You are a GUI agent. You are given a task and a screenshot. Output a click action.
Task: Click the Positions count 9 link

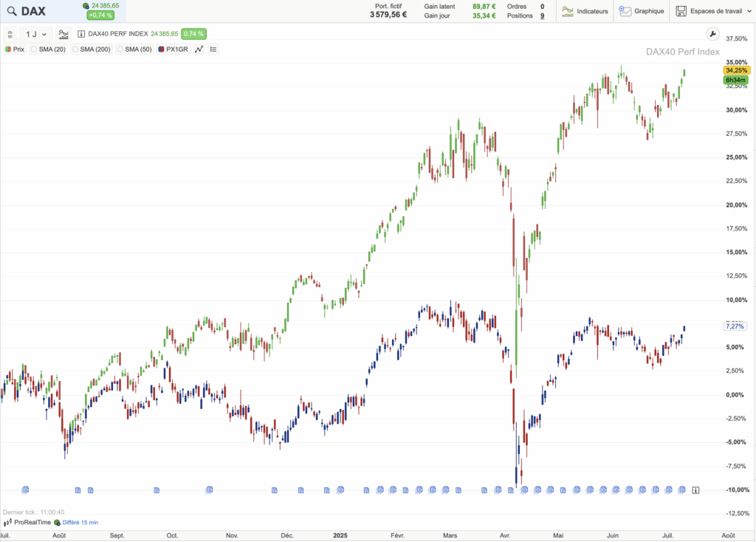point(543,16)
